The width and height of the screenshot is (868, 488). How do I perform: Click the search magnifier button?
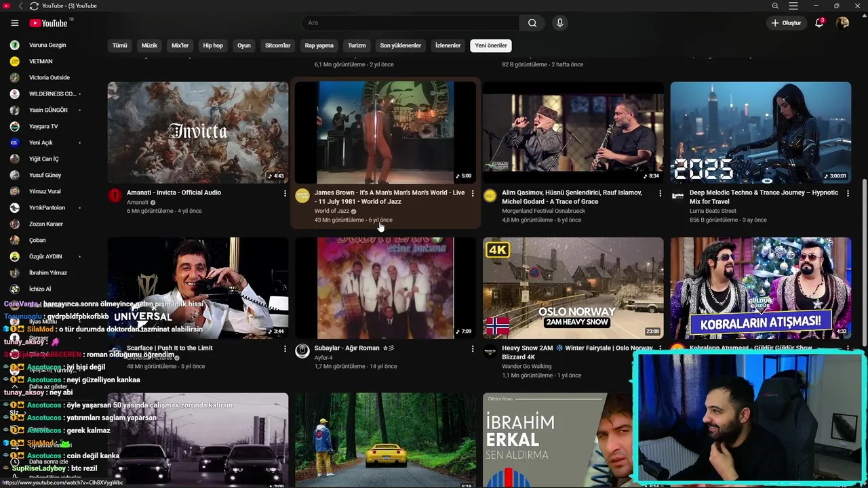[x=532, y=23]
